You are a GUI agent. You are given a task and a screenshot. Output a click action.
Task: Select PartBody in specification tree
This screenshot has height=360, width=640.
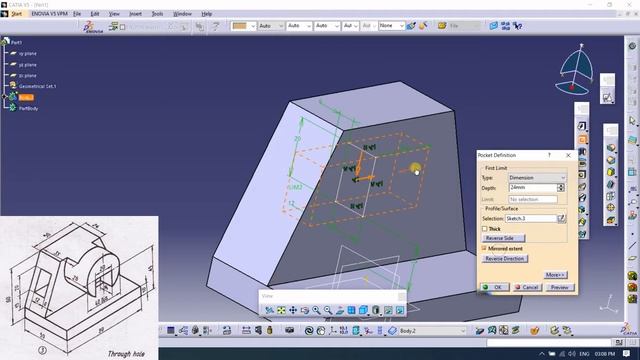(x=28, y=108)
